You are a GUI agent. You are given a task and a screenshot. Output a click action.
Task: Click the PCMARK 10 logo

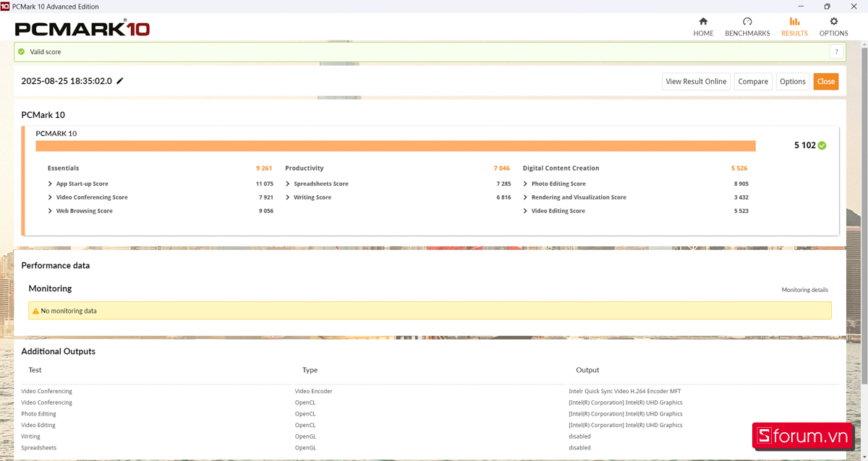pyautogui.click(x=82, y=28)
